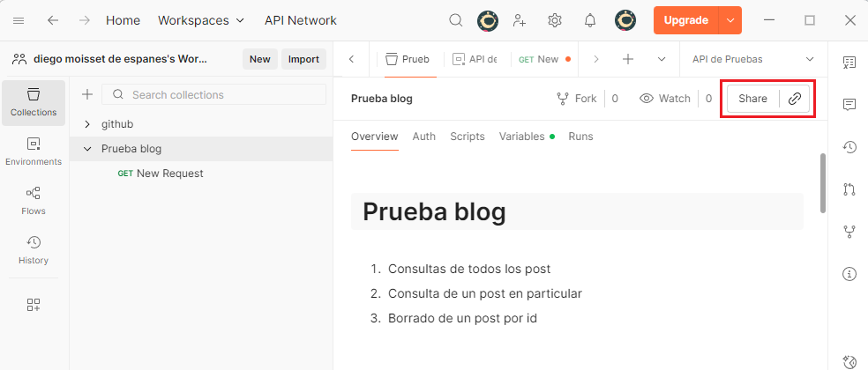Click the Import button
This screenshot has width=868, height=370.
coord(303,59)
